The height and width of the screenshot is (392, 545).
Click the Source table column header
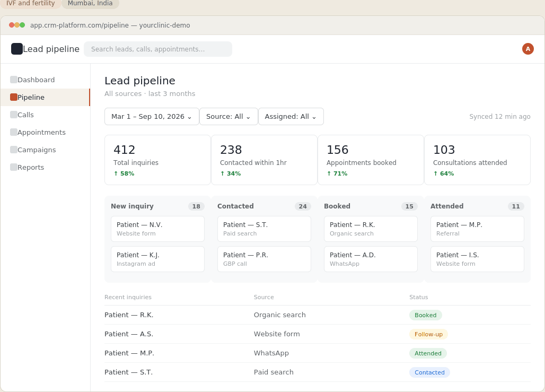click(264, 297)
